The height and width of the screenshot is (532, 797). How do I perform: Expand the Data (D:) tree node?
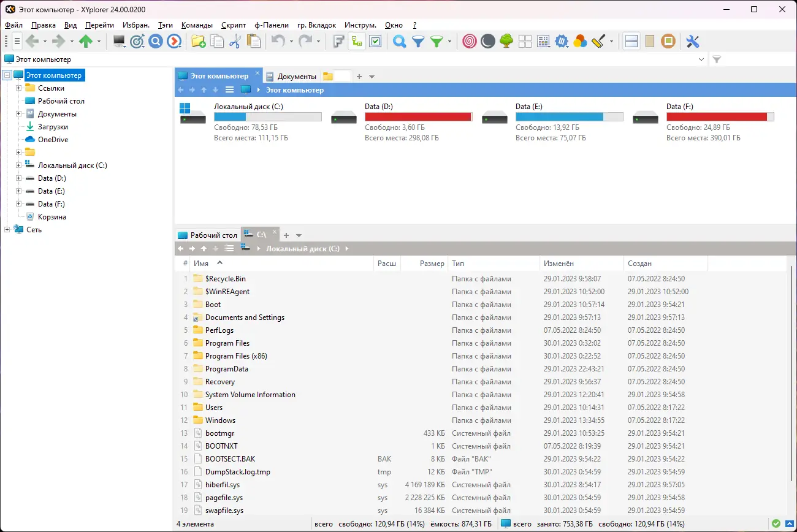19,178
